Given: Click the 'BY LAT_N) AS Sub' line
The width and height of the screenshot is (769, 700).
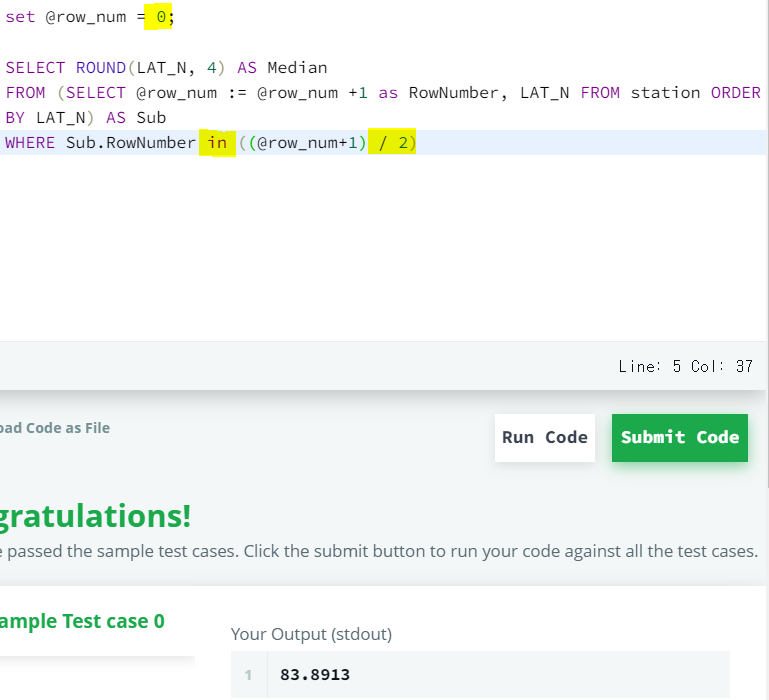Looking at the screenshot, I should click(86, 118).
